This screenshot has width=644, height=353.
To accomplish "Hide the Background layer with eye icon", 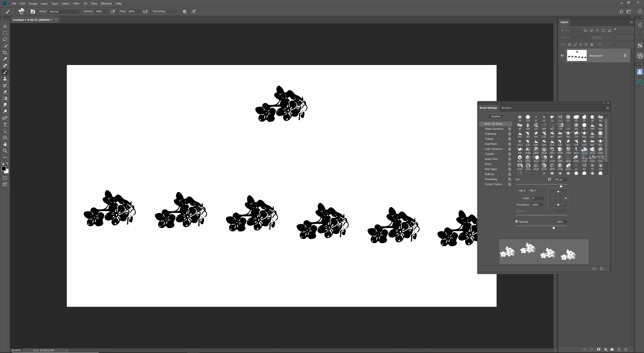I will [562, 55].
